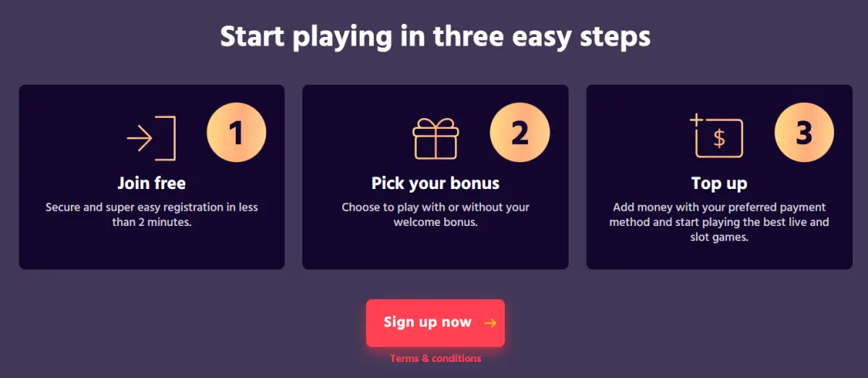
Task: Click the dollar sign in the top-up icon
Action: [719, 139]
